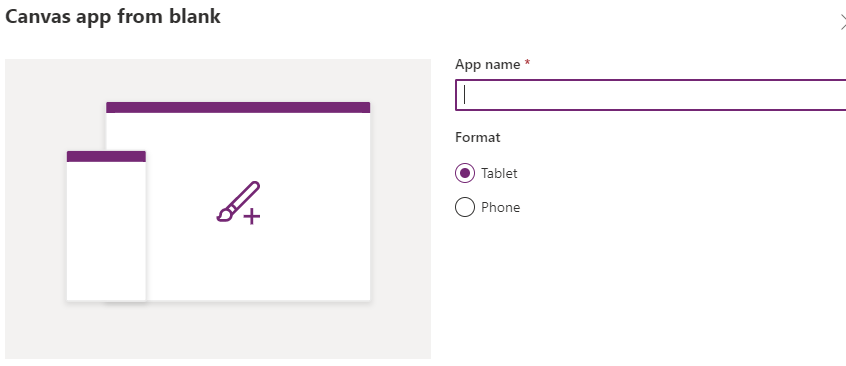The image size is (846, 366).
Task: Focus the App name text field
Action: 651,95
